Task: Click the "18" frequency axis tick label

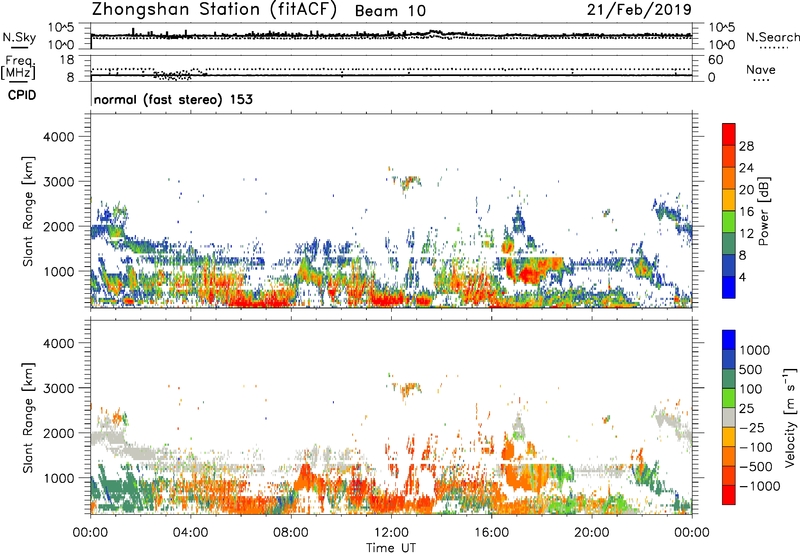Action: [x=67, y=60]
